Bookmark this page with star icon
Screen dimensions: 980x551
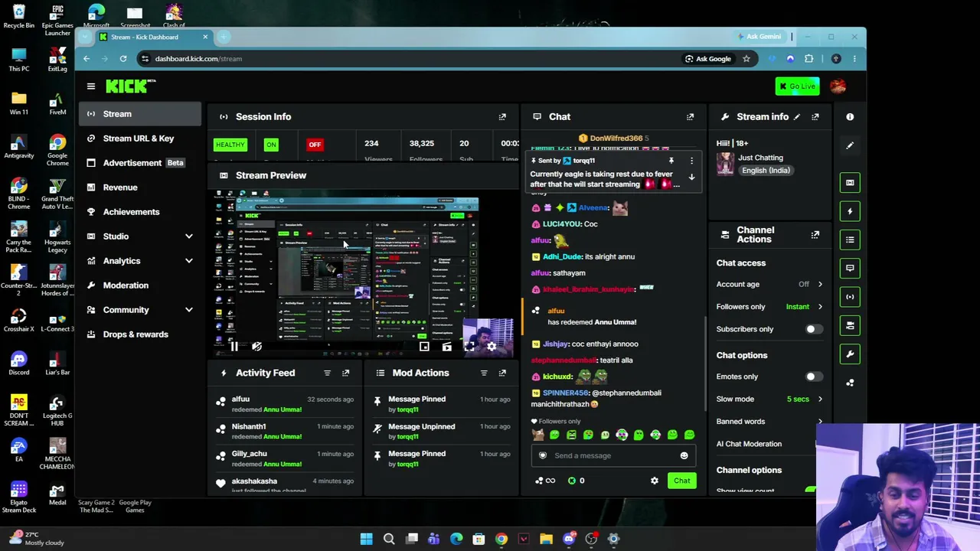746,59
